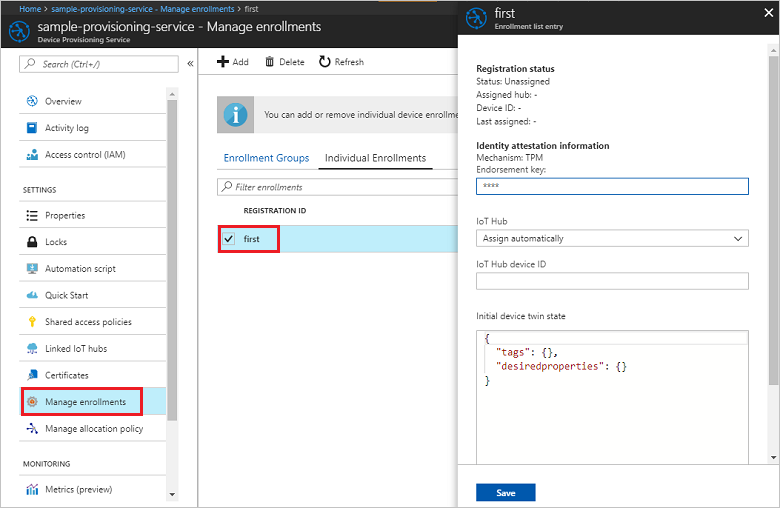Click the 'Status: Unassigned' text
Image resolution: width=780 pixels, height=508 pixels.
513,81
